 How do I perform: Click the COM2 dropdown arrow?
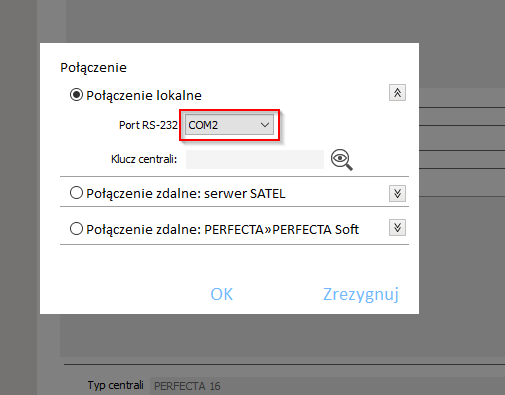coord(265,125)
